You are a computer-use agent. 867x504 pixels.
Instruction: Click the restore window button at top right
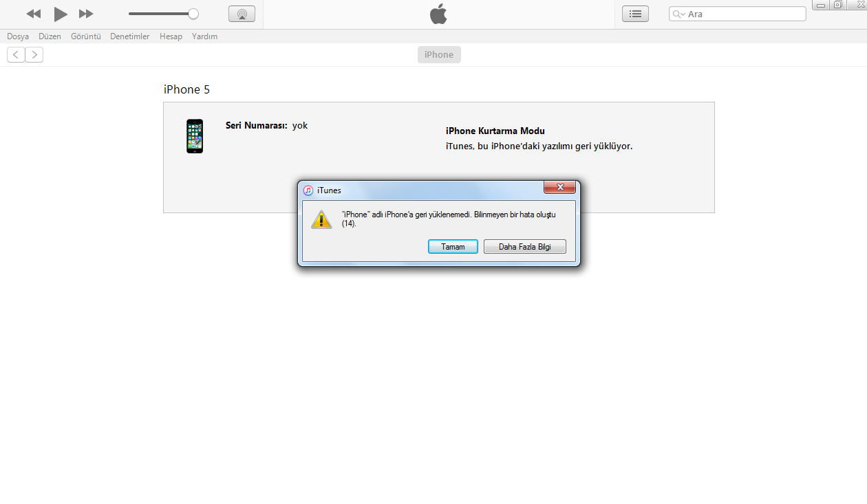tap(837, 5)
